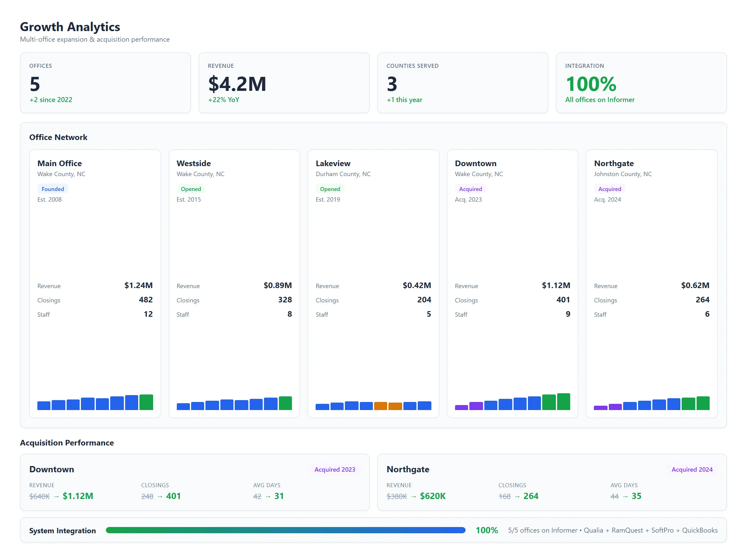Select the Main Office card
The width and height of the screenshot is (747, 560).
[95, 283]
